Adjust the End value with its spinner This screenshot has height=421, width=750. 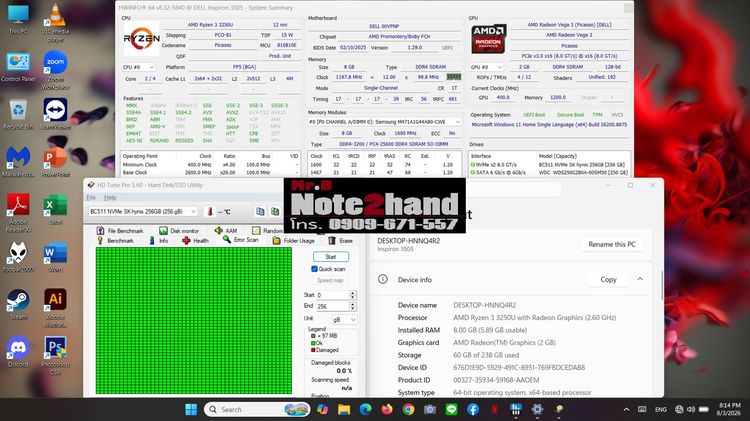click(353, 306)
